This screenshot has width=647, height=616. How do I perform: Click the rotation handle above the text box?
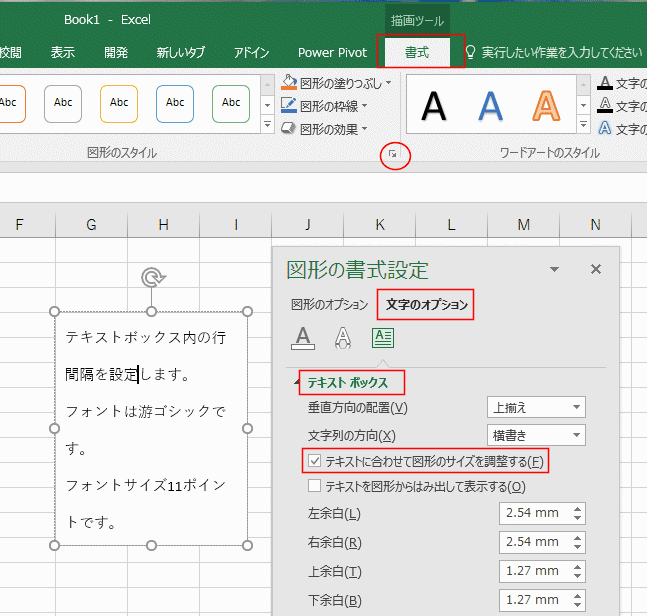coord(151,277)
